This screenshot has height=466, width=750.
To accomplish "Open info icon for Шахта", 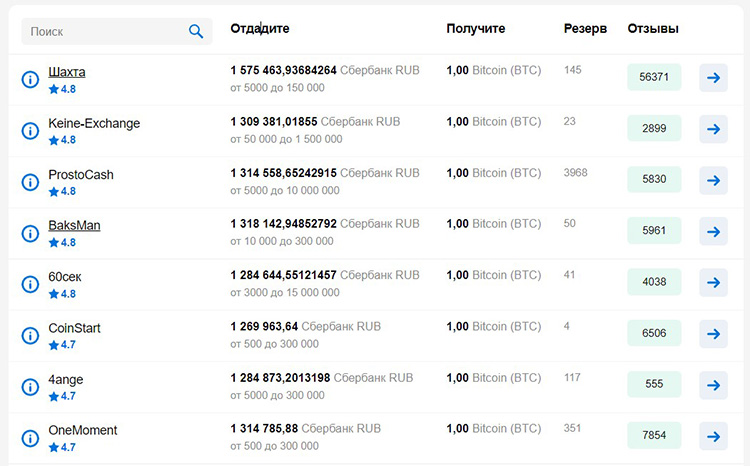I will point(30,79).
